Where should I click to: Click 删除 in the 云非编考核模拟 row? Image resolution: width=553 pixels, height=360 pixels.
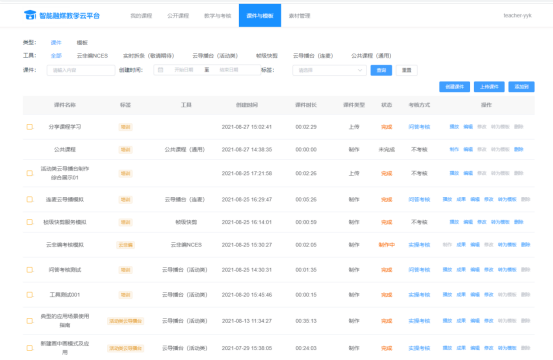pyautogui.click(x=525, y=244)
